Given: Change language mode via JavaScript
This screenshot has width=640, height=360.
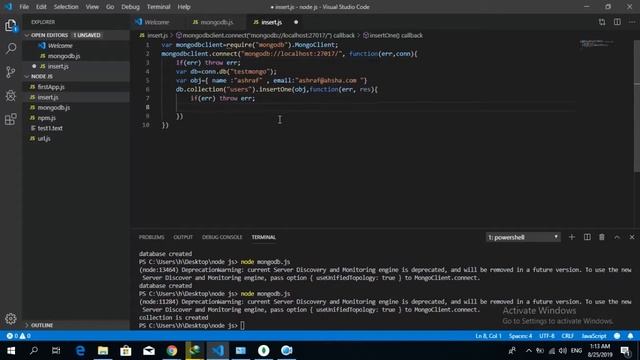Looking at the screenshot, I should pyautogui.click(x=594, y=336).
